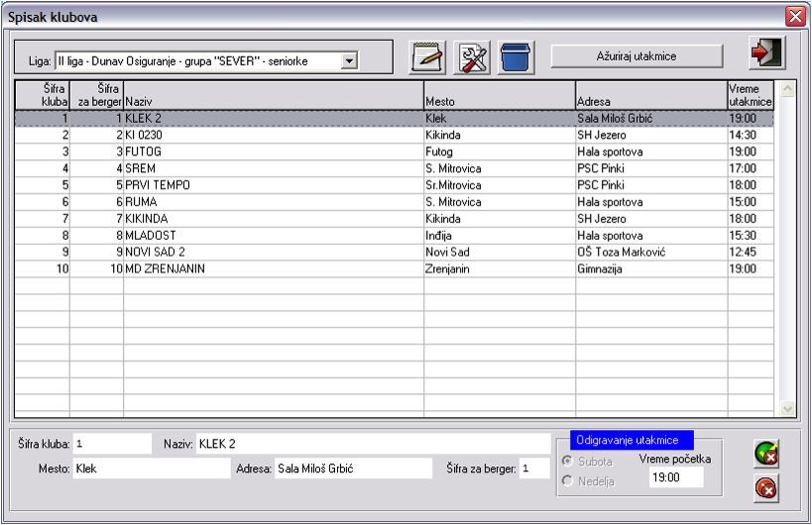The height and width of the screenshot is (525, 812).
Task: Open the Liga dropdown list
Action: click(x=348, y=61)
